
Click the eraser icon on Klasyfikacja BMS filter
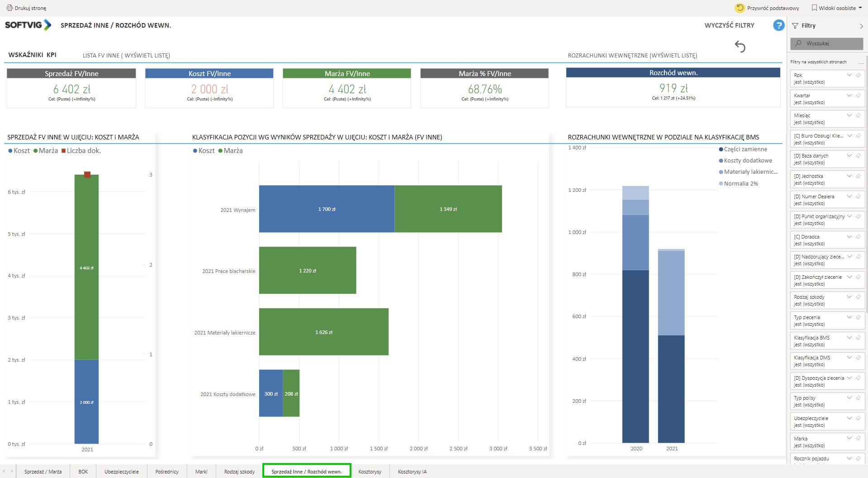click(x=858, y=338)
